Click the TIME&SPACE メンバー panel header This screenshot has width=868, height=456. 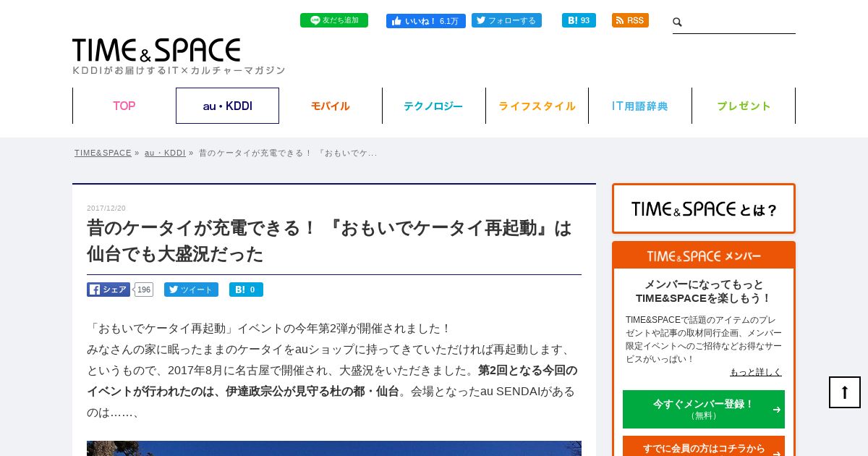(x=704, y=256)
